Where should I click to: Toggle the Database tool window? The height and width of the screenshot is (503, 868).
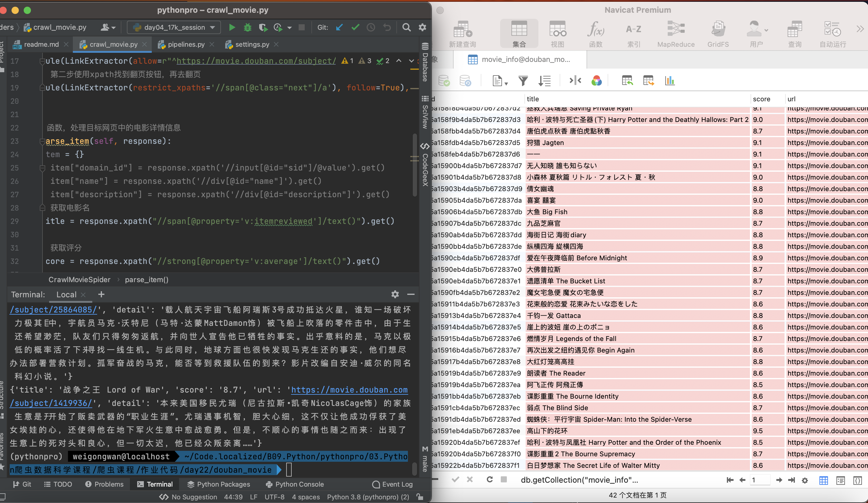tap(425, 62)
